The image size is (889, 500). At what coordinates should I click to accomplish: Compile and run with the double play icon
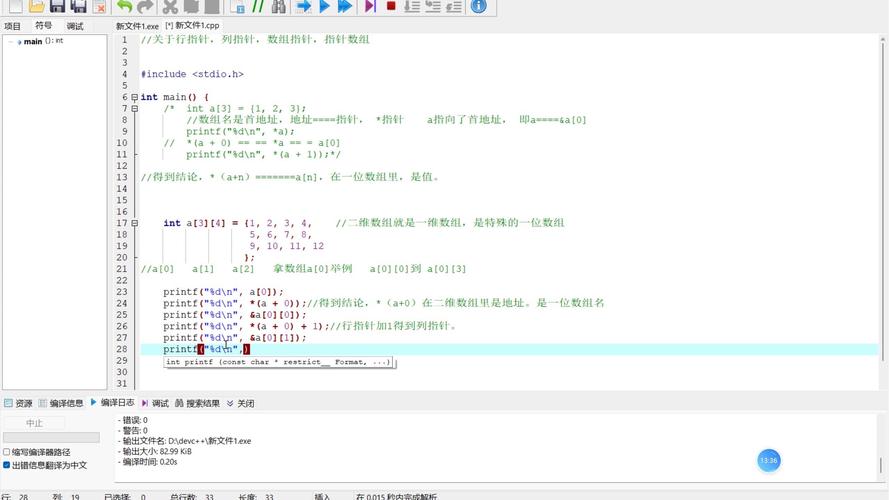pos(345,6)
